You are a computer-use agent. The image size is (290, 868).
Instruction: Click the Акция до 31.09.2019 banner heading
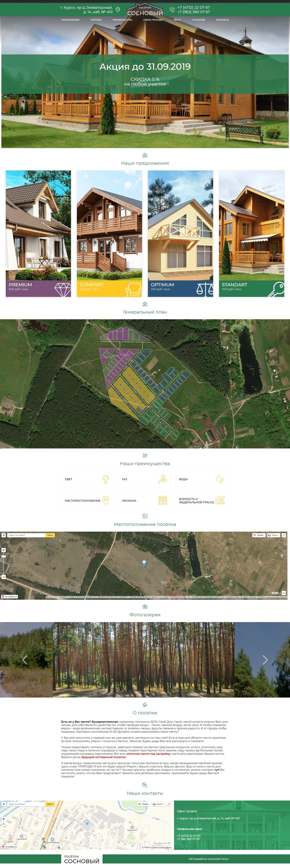tap(145, 66)
